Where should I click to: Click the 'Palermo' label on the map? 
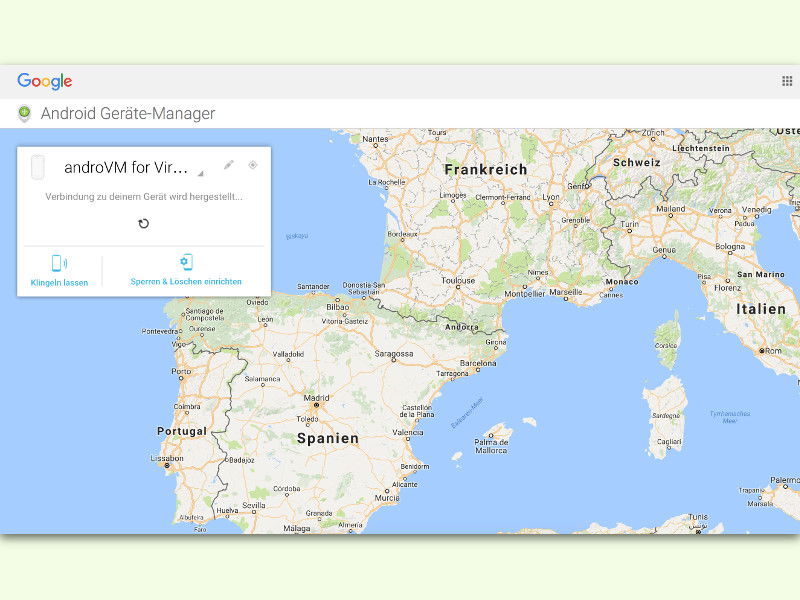tap(785, 480)
